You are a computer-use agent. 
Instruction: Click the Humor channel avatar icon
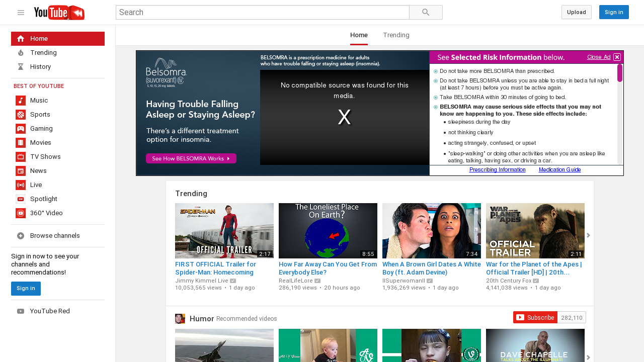180,319
